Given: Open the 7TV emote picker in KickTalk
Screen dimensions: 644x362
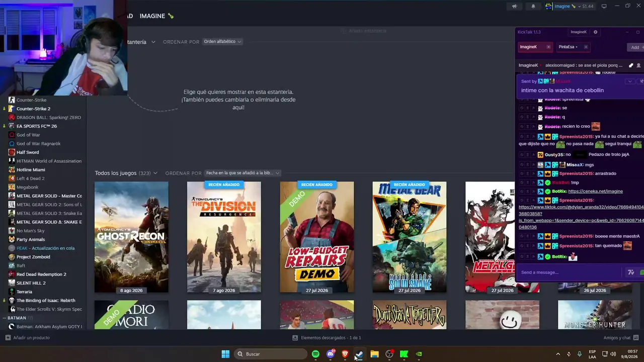Looking at the screenshot, I should 631,273.
